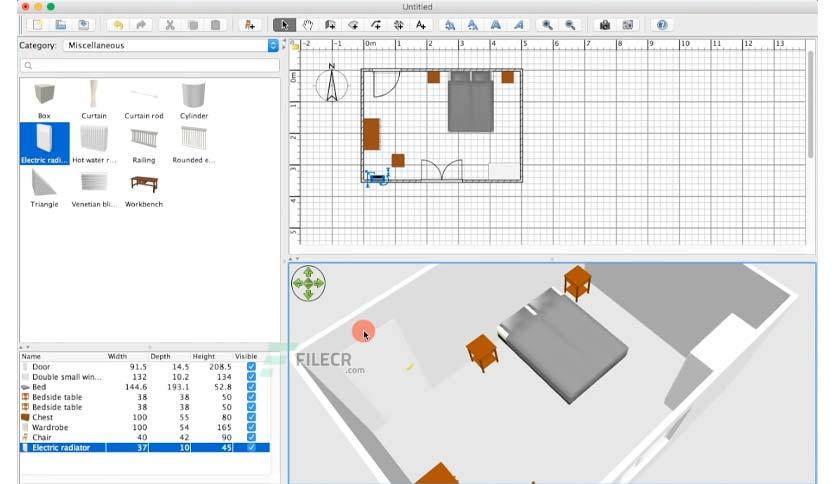Click the furniture search field

click(149, 66)
